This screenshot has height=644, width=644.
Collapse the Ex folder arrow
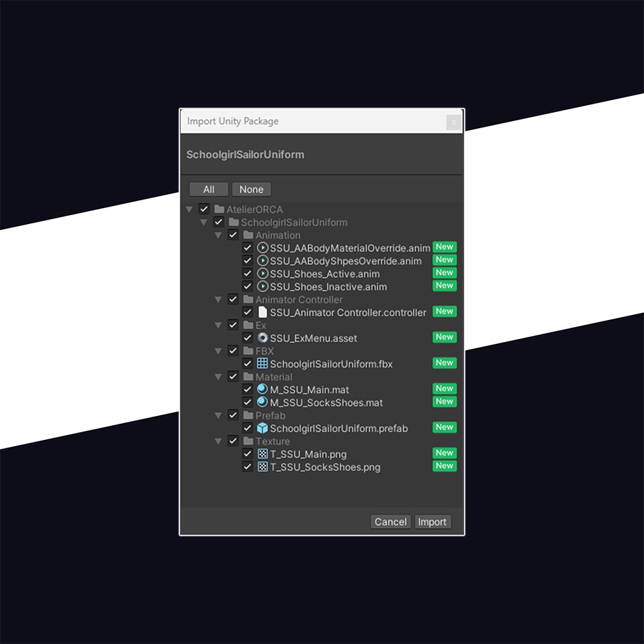pyautogui.click(x=218, y=325)
